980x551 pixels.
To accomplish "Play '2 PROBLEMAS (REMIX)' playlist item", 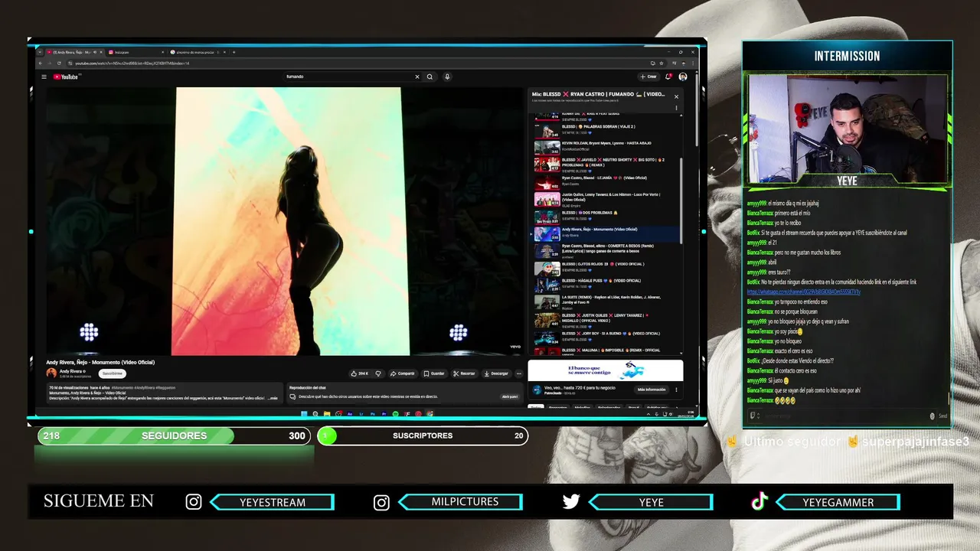I will tap(605, 164).
